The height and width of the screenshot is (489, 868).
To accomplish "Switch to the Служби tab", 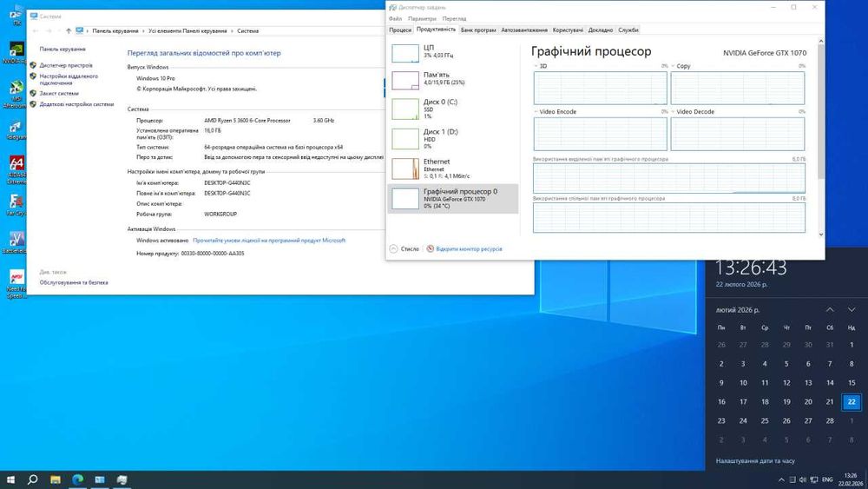I will [x=628, y=30].
